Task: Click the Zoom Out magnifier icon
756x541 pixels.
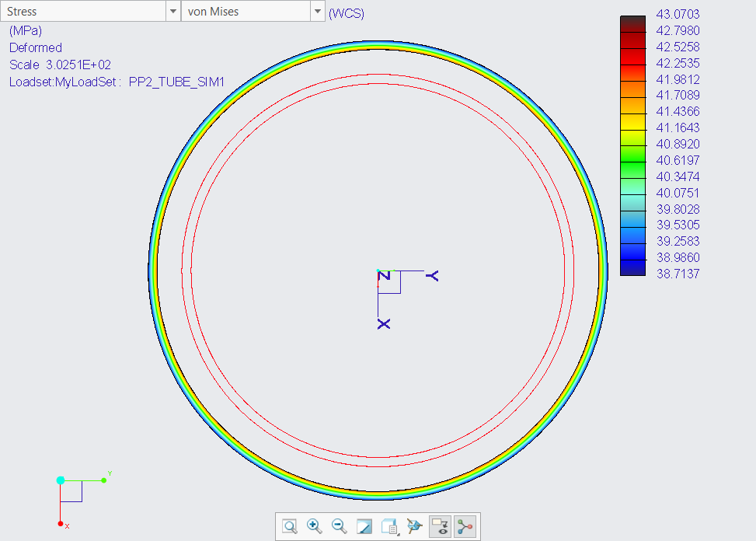Action: (x=340, y=526)
